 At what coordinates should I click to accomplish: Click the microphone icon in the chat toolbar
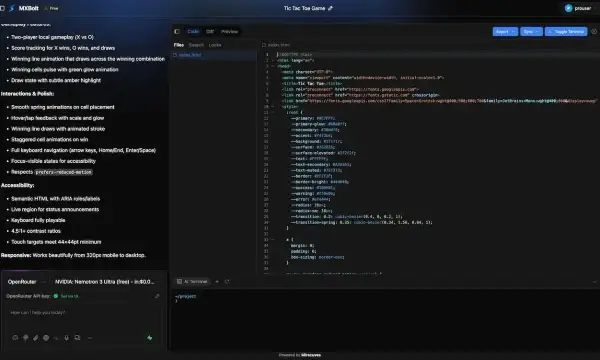(66, 338)
